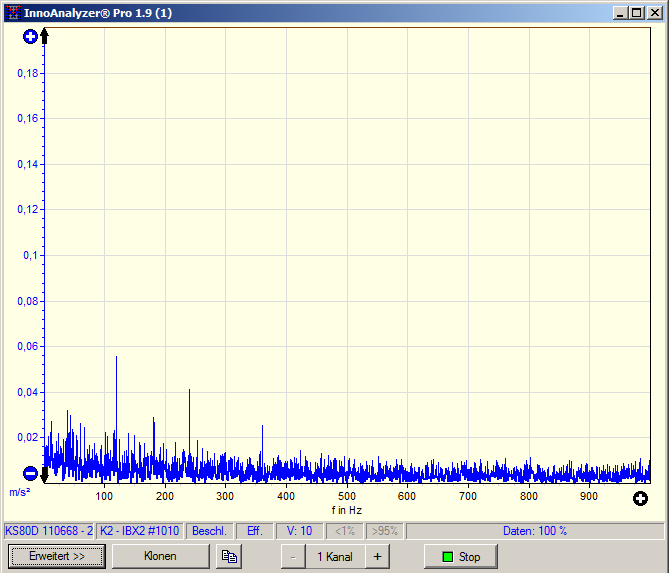Click the V: 10 gain field

pos(299,531)
